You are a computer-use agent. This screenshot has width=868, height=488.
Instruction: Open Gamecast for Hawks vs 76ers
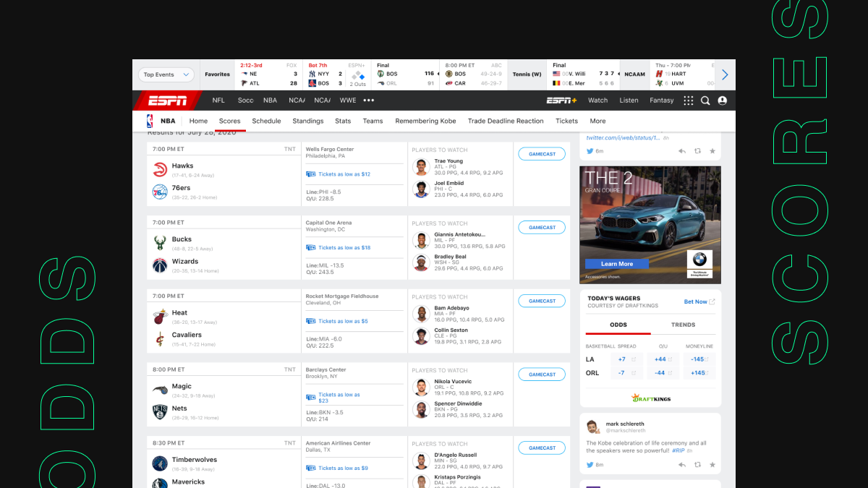click(x=542, y=154)
